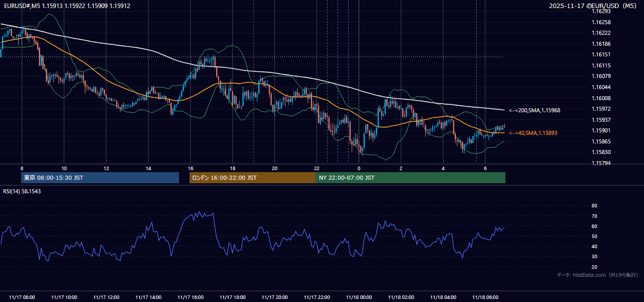Click RSI scale value 80
This screenshot has width=644, height=302.
click(594, 206)
